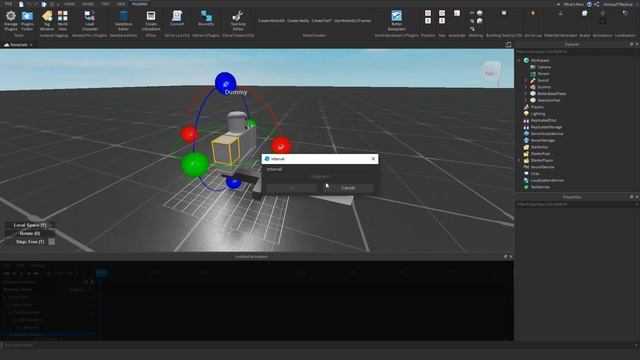Close the Interval dialog
This screenshot has height=360, width=640.
pyautogui.click(x=373, y=159)
